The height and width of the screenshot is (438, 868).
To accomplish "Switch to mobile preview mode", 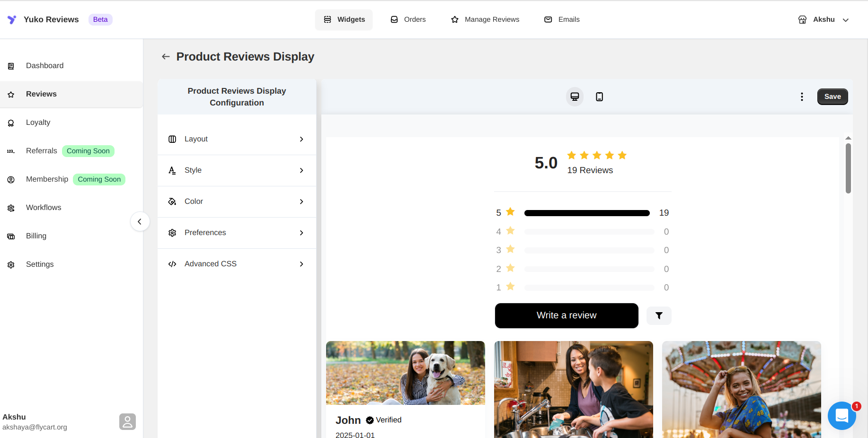I will (599, 96).
